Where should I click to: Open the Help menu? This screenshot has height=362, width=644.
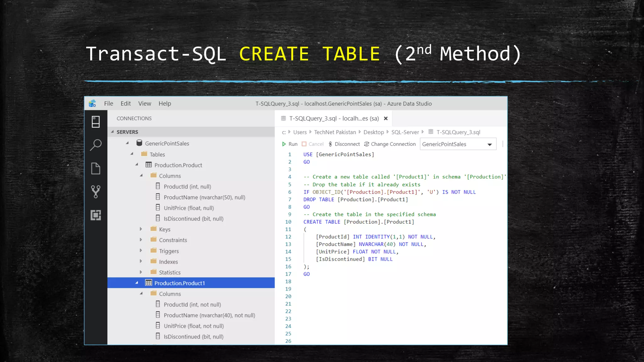165,103
